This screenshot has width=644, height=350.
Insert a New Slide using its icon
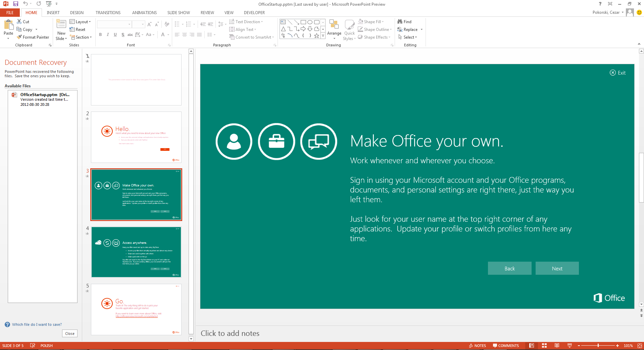[61, 24]
